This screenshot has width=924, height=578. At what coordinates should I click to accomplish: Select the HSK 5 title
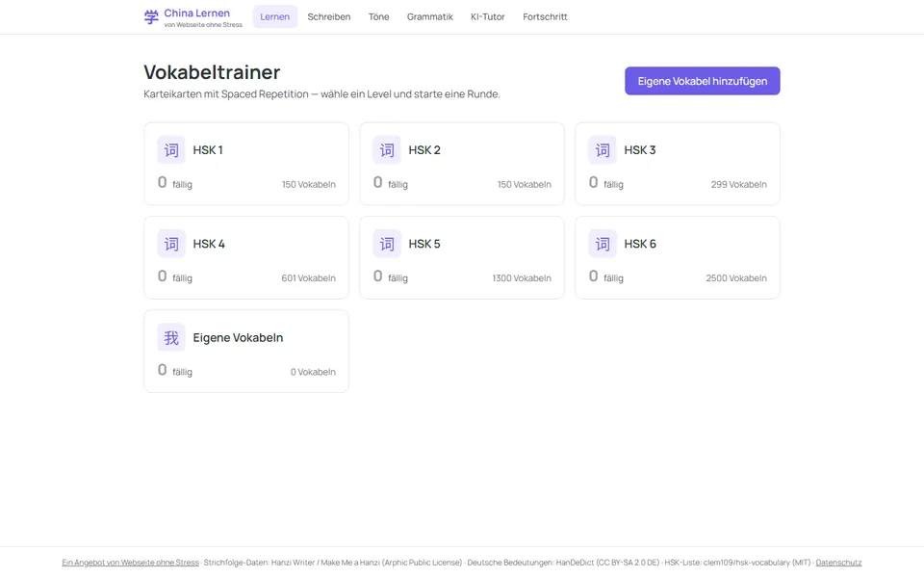tap(424, 244)
